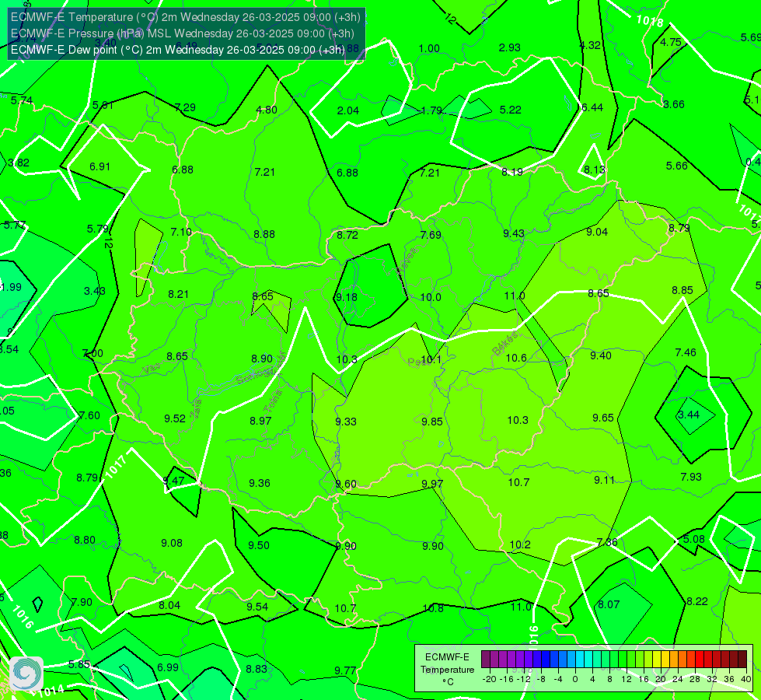
Task: Click the 9.43 temperature value
Action: click(x=514, y=233)
